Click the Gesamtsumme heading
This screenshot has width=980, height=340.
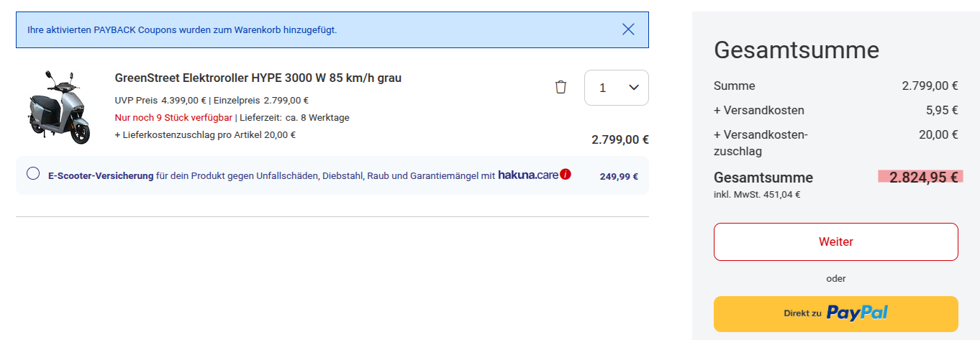point(796,50)
